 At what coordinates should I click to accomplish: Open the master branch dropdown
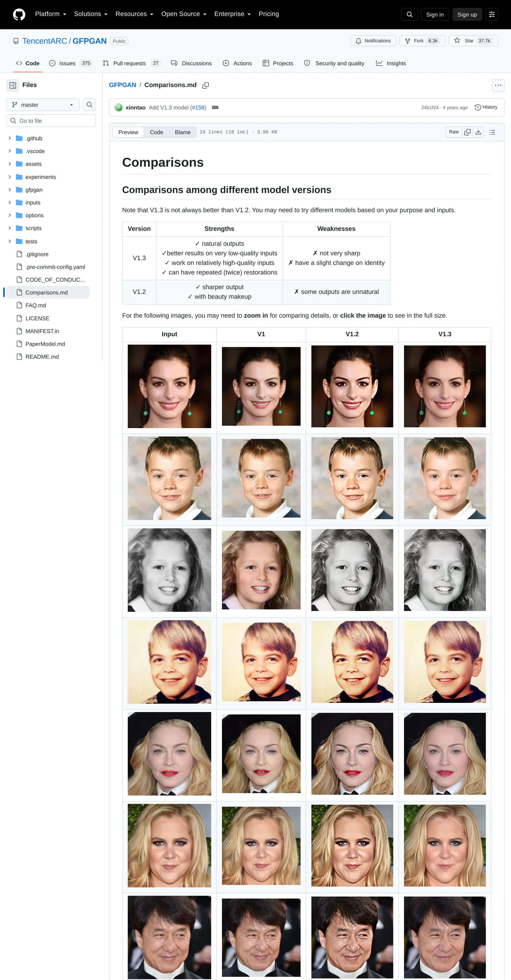(x=43, y=105)
